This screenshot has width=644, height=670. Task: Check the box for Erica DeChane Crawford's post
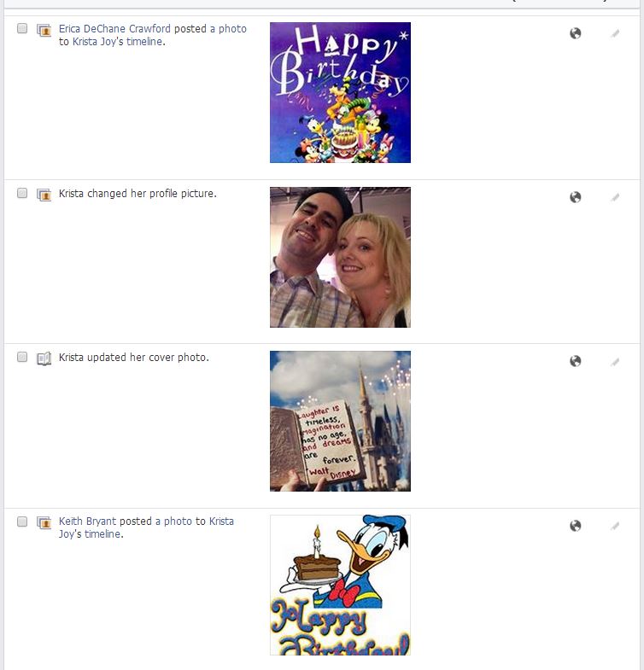click(x=22, y=29)
